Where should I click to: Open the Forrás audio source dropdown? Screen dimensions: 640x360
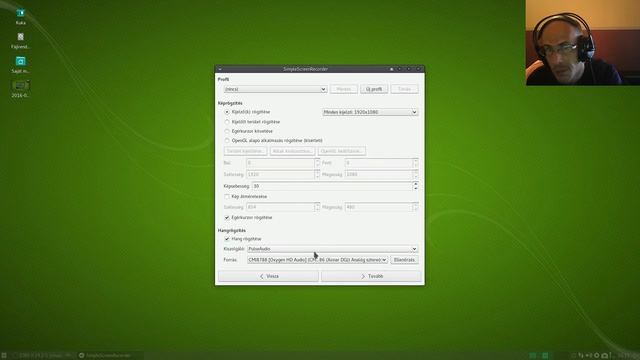tap(317, 260)
